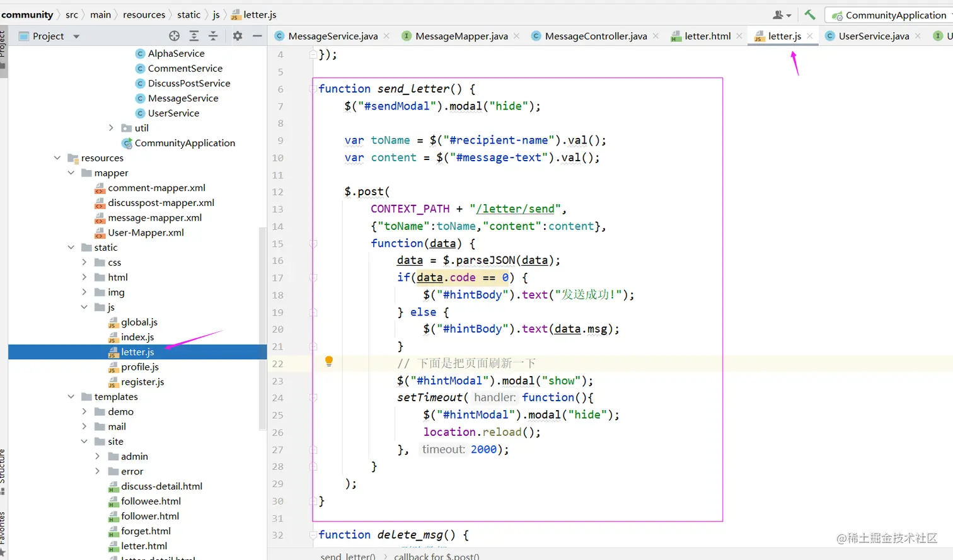The width and height of the screenshot is (953, 560).
Task: Close the letter.js tab
Action: coord(810,36)
